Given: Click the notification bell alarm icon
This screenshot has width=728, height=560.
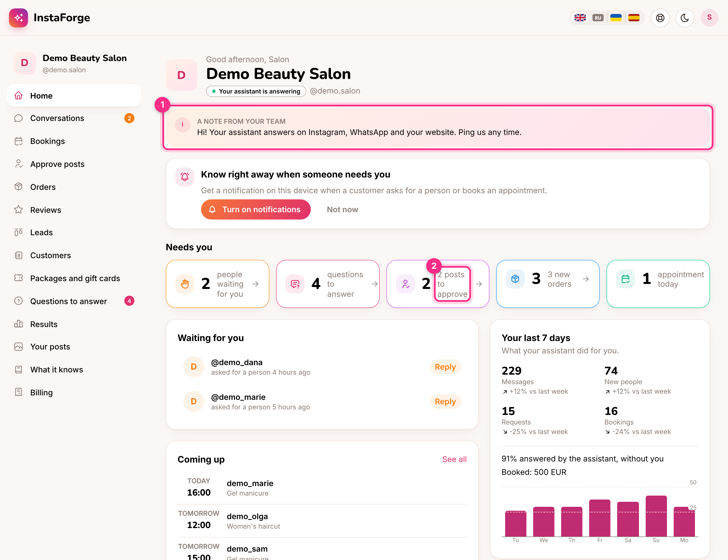Looking at the screenshot, I should (185, 177).
